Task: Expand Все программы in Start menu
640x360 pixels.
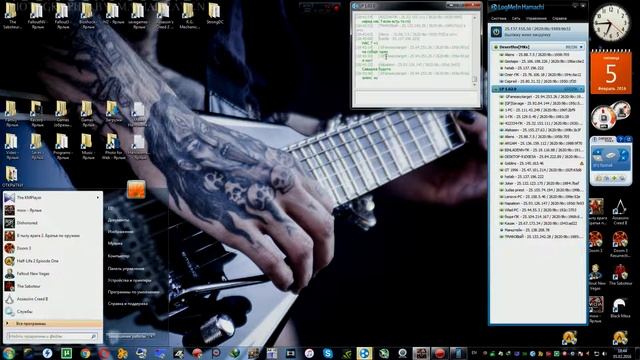Action: [x=53, y=324]
